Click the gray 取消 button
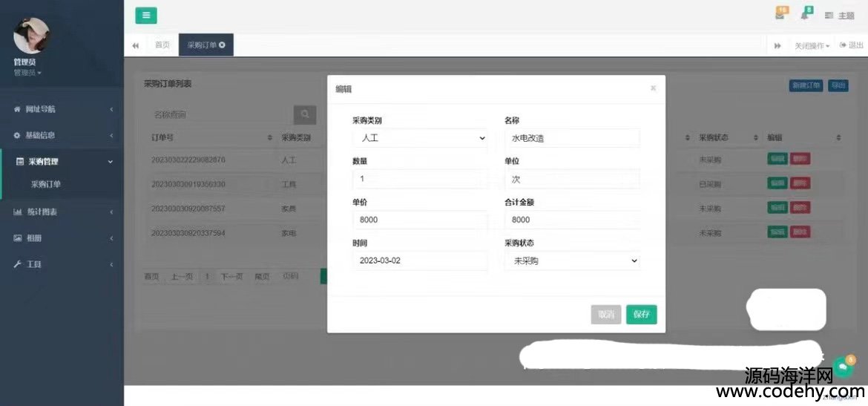 click(x=605, y=315)
